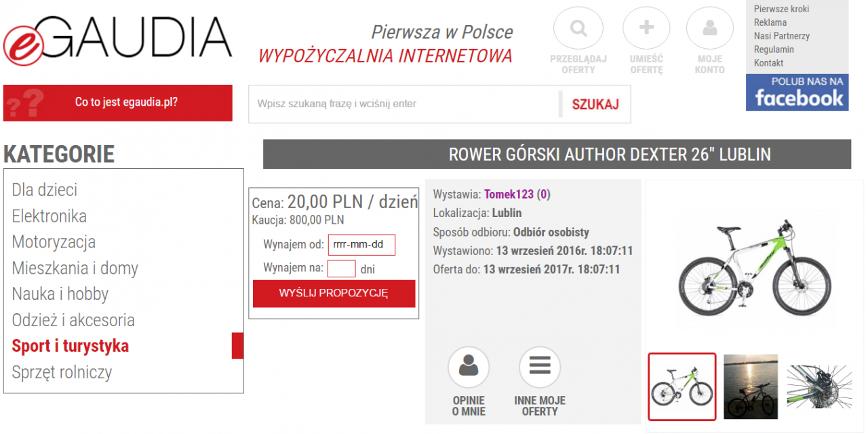Open the Regulamin link

(774, 50)
